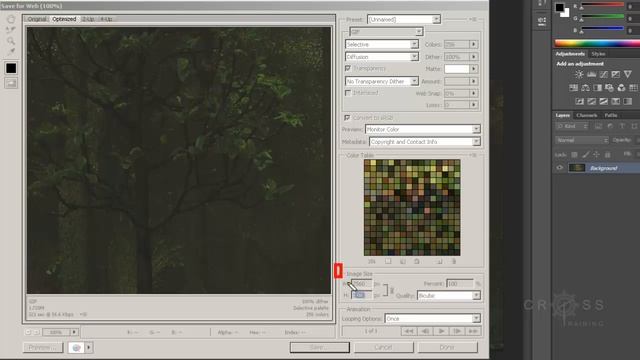Toggle constrain proportions link in Image Size
The image size is (640, 360).
point(392,291)
